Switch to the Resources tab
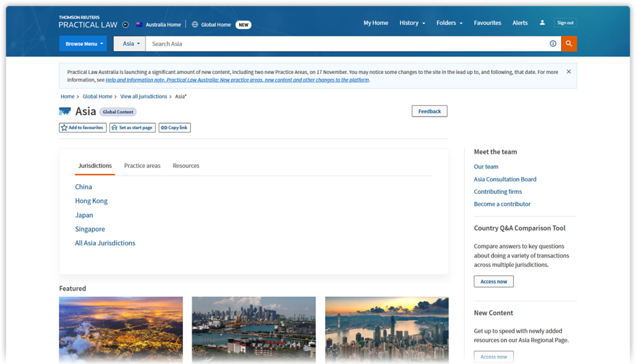 click(186, 165)
